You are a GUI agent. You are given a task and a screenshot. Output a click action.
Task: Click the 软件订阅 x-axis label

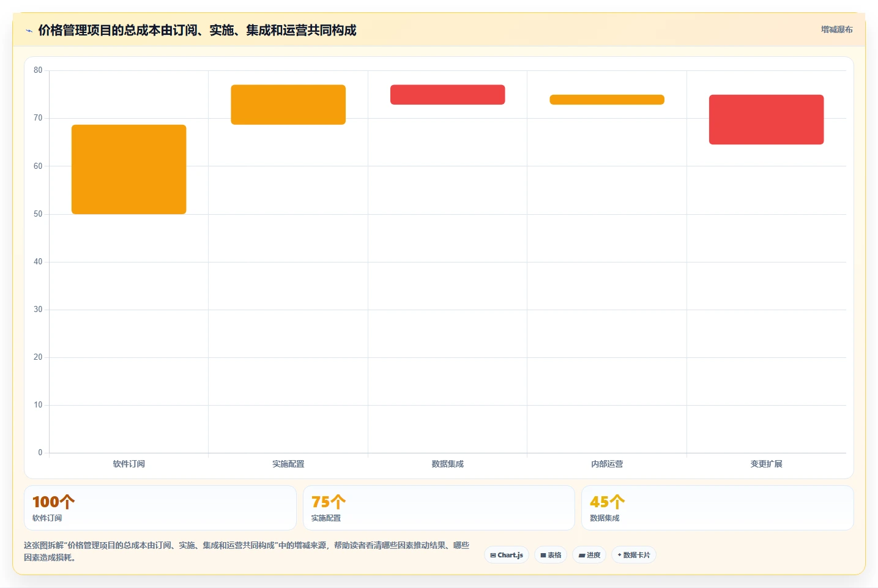[x=129, y=464]
